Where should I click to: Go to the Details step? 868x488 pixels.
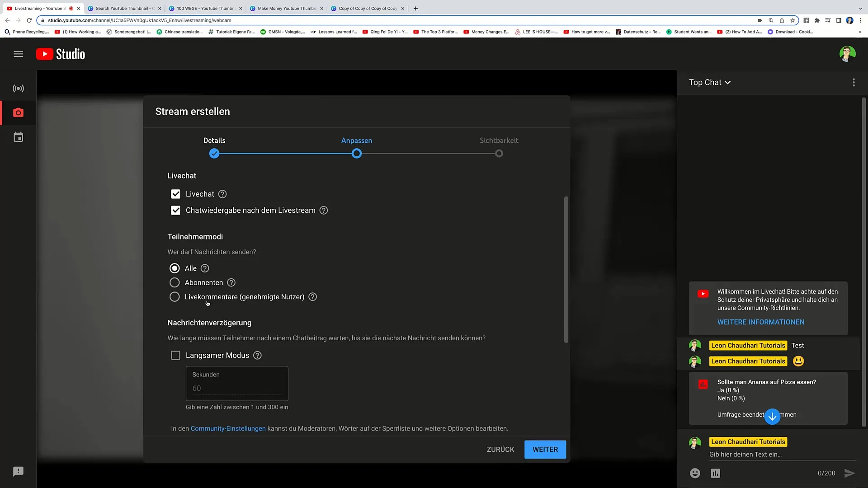coord(214,147)
